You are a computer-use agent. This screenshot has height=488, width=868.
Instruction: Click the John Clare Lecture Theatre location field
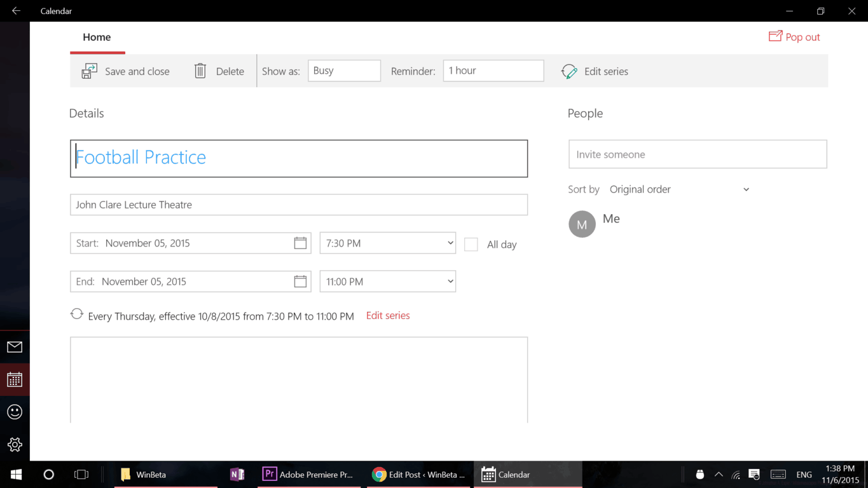(x=299, y=205)
